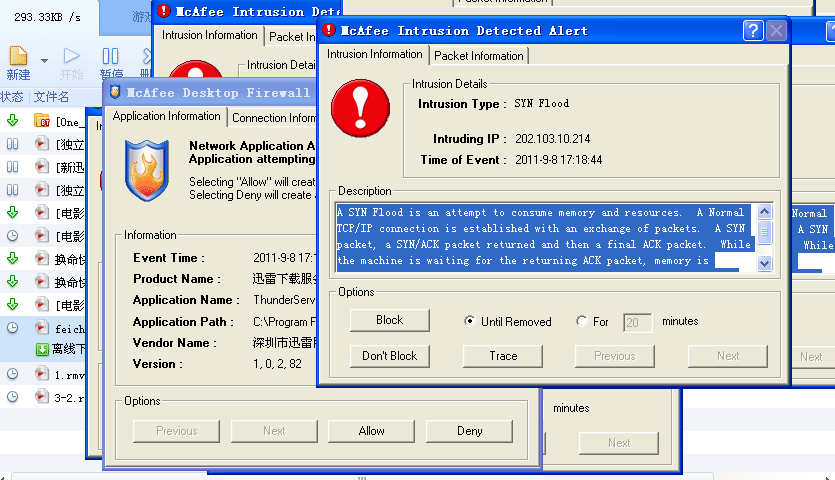Viewport: 835px width, 480px height.
Task: Select Intrusion Information tab in background alert window
Action: [x=209, y=35]
